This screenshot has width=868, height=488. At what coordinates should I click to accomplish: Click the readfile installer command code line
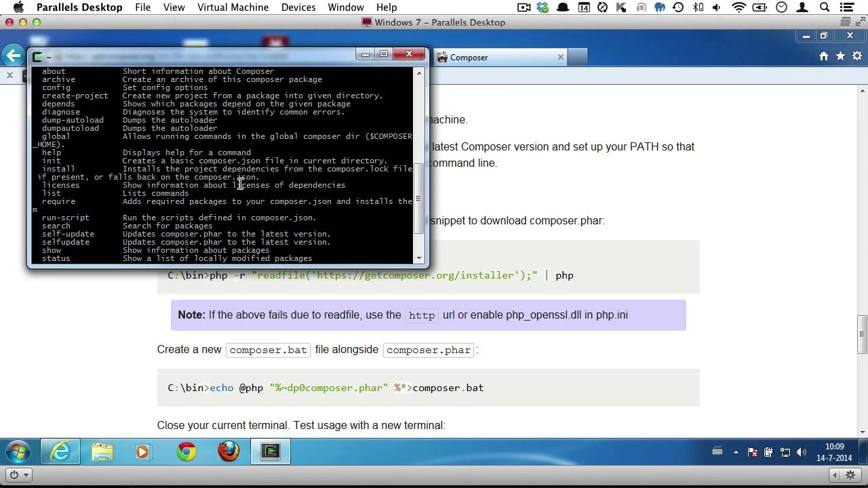tap(370, 275)
